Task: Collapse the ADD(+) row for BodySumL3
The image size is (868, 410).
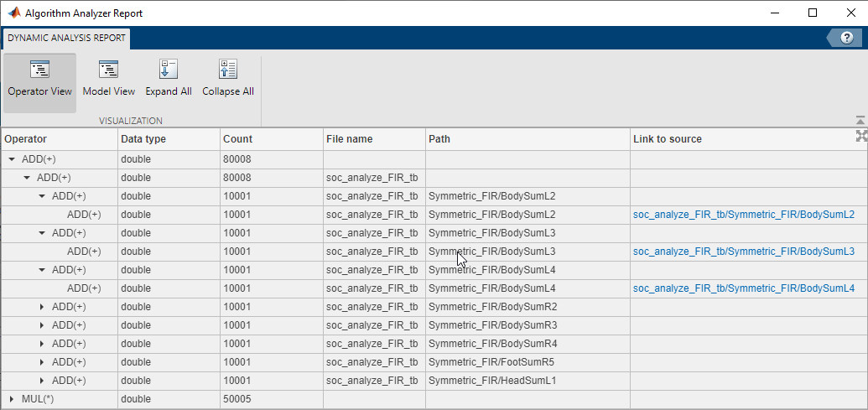Action: click(x=42, y=233)
